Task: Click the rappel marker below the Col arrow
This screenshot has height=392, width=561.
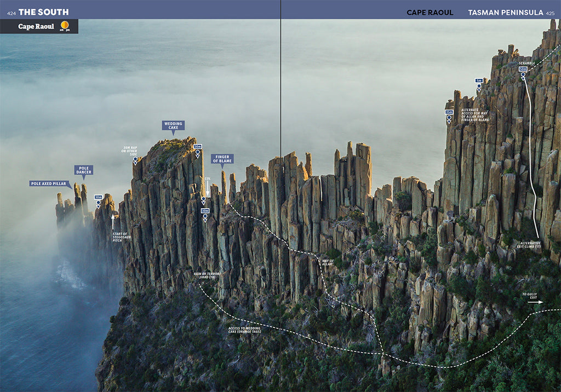Action: click(x=203, y=200)
